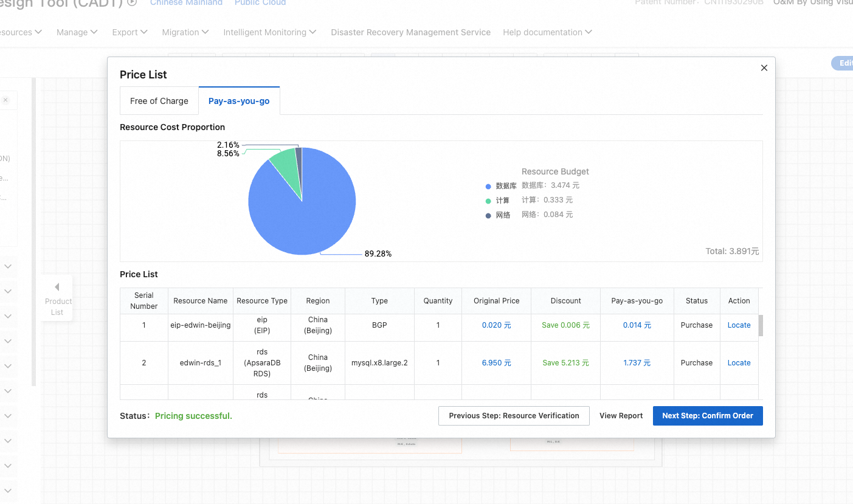Click the Status column header
The width and height of the screenshot is (853, 504).
tap(696, 301)
